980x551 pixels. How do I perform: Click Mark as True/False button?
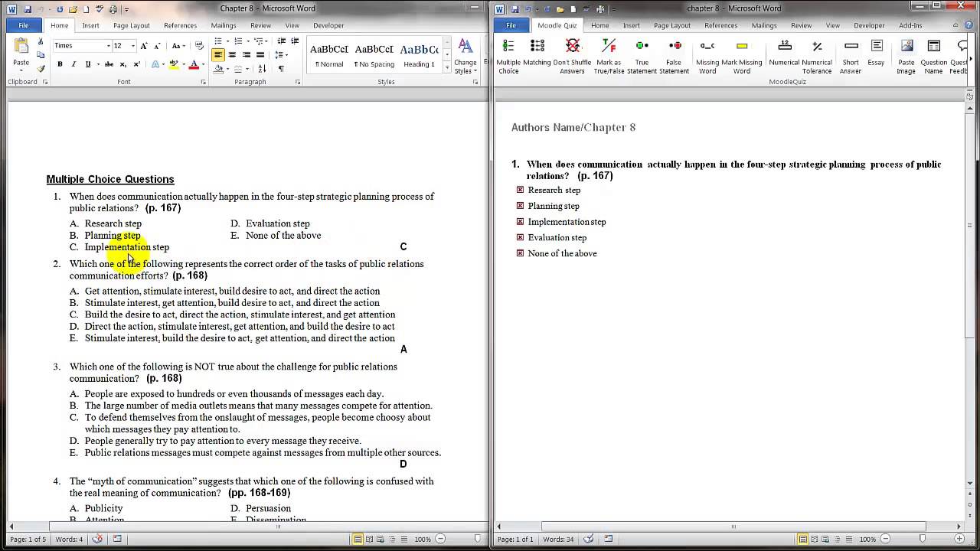coord(609,57)
